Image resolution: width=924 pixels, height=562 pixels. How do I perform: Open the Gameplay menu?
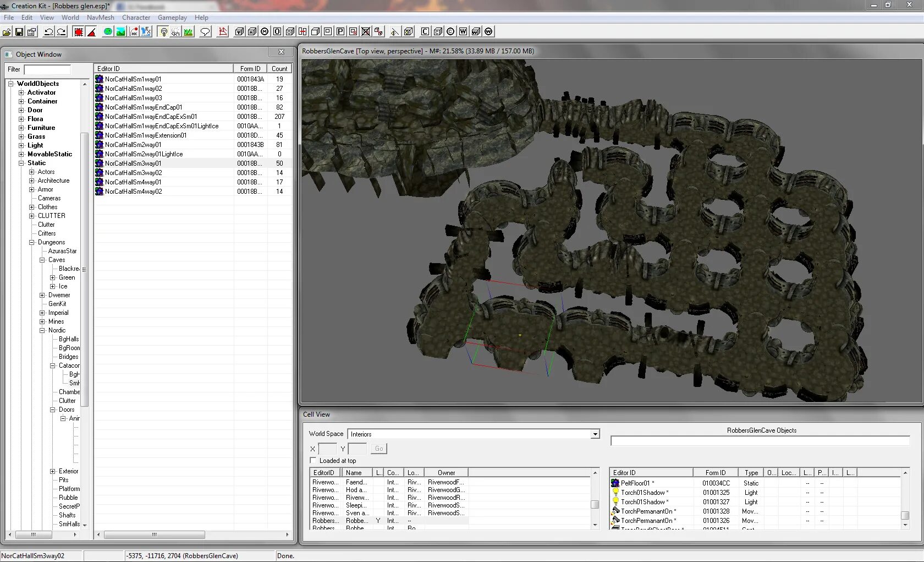(172, 18)
